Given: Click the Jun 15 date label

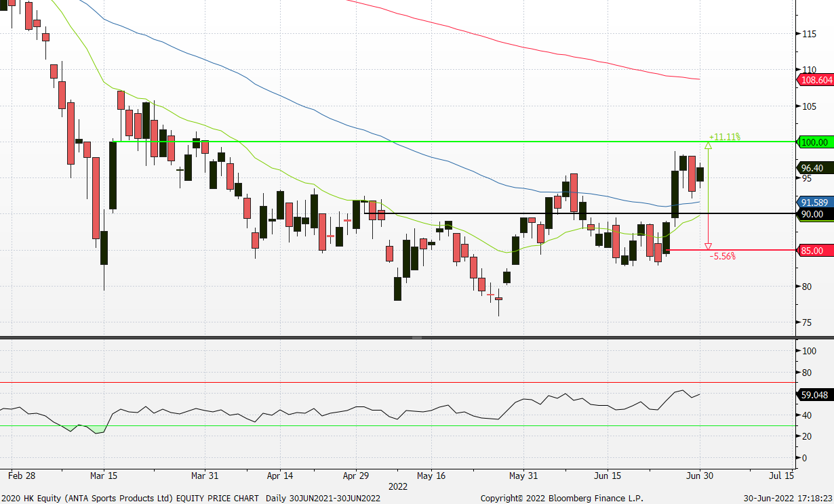Looking at the screenshot, I should pyautogui.click(x=608, y=476).
